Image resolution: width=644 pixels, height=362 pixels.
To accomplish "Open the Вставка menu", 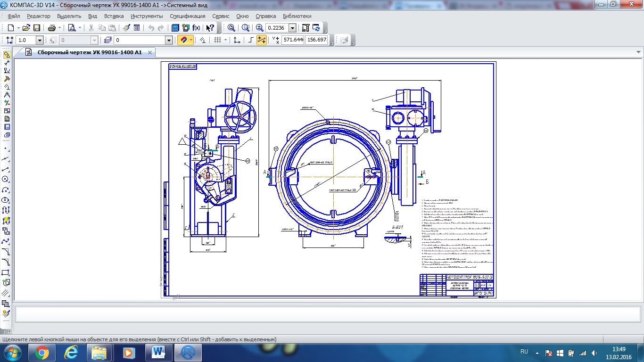I will click(114, 16).
